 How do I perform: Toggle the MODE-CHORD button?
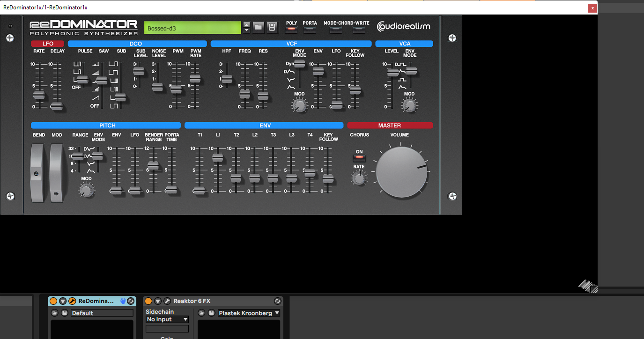[335, 29]
